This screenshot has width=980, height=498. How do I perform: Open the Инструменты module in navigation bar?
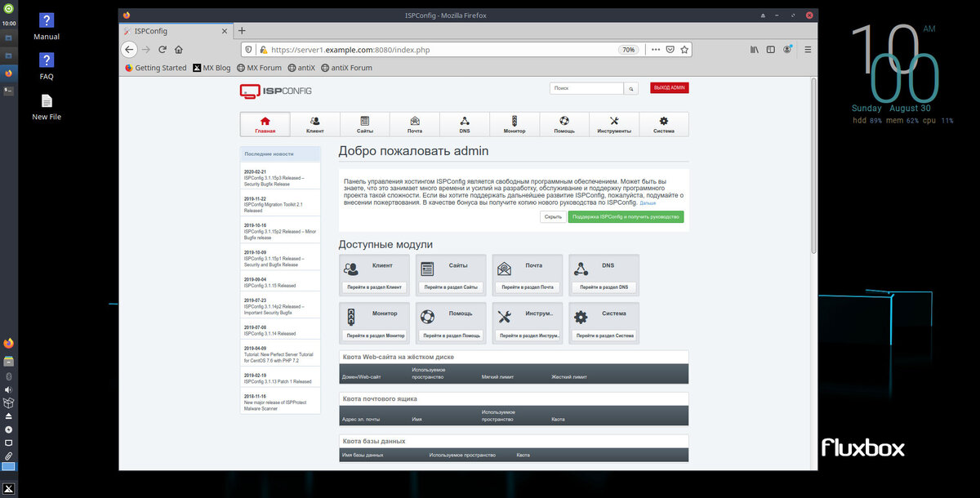tap(614, 124)
